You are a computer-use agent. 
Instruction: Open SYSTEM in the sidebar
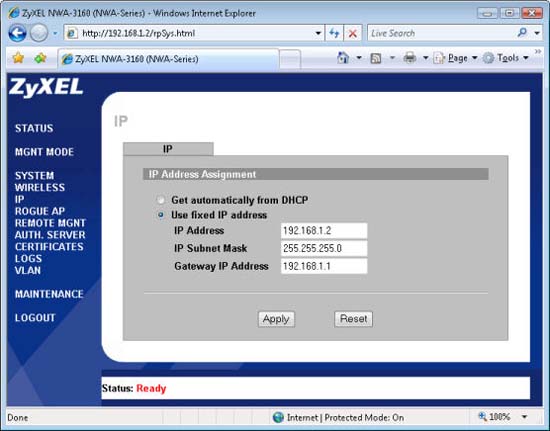pyautogui.click(x=34, y=175)
